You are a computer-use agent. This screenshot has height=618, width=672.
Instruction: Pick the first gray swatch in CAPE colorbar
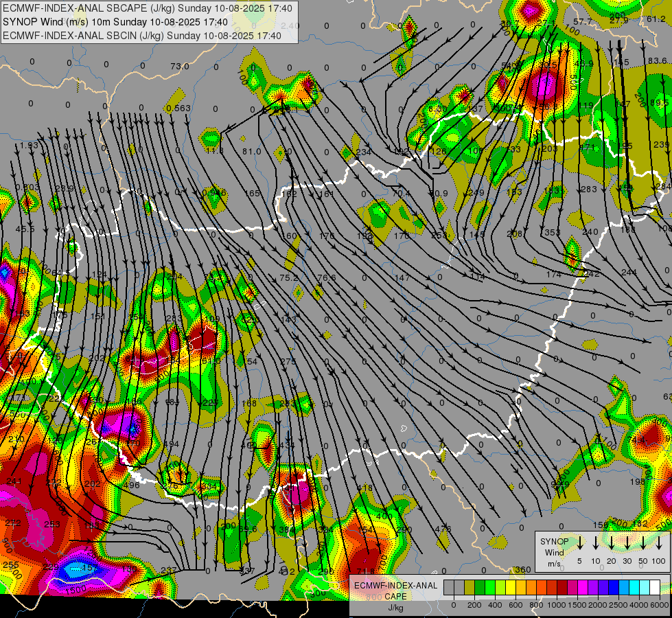449,587
